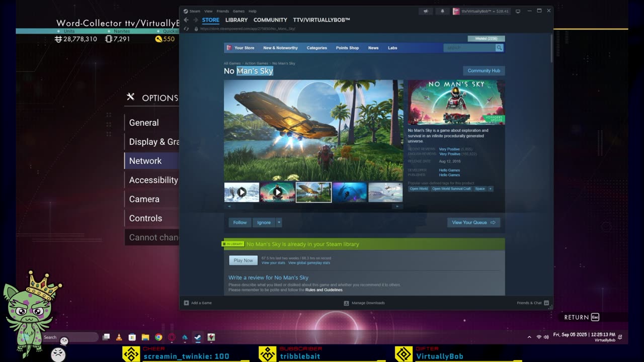Open the New & Noteworthy dropdown

280,48
